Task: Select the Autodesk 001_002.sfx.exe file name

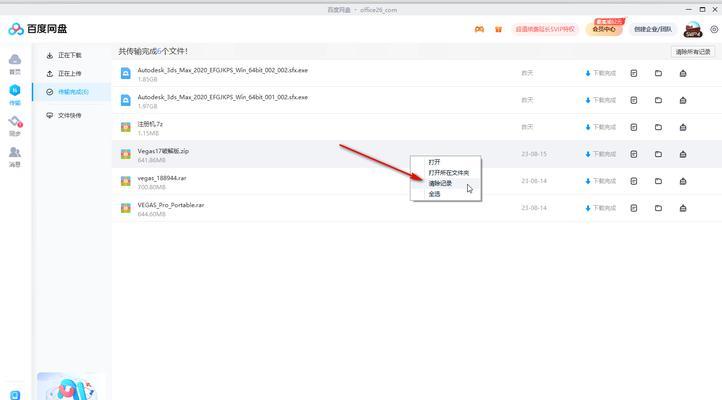Action: (222, 97)
